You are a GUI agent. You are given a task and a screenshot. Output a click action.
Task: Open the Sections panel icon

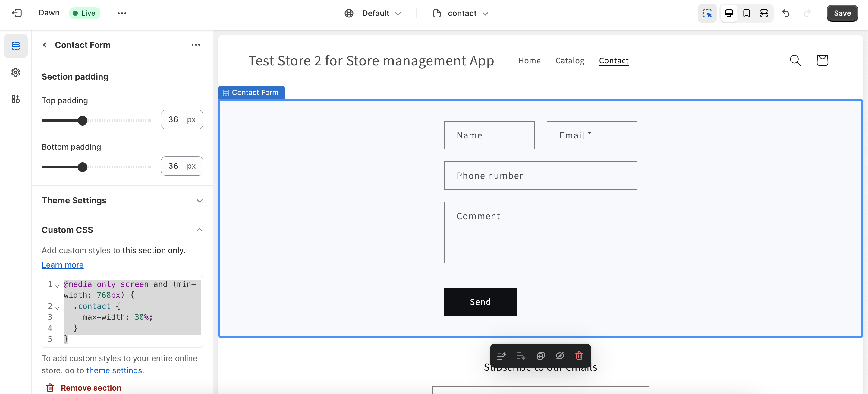[x=15, y=46]
